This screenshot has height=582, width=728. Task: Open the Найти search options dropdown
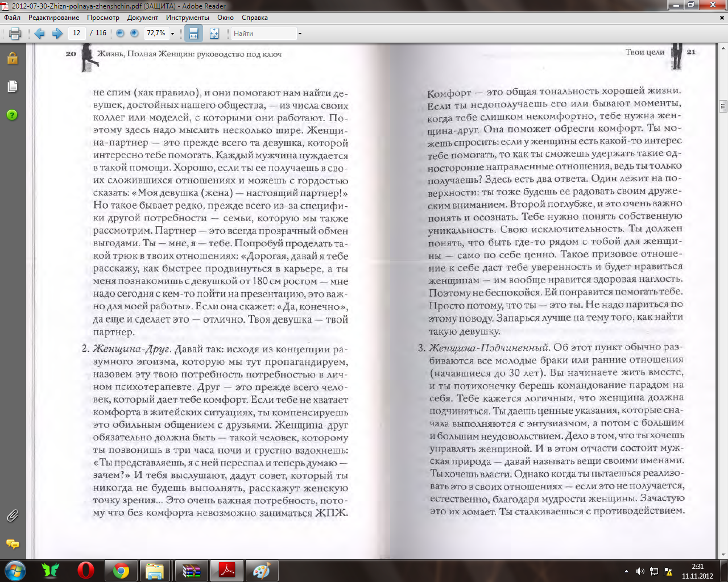[x=300, y=34]
